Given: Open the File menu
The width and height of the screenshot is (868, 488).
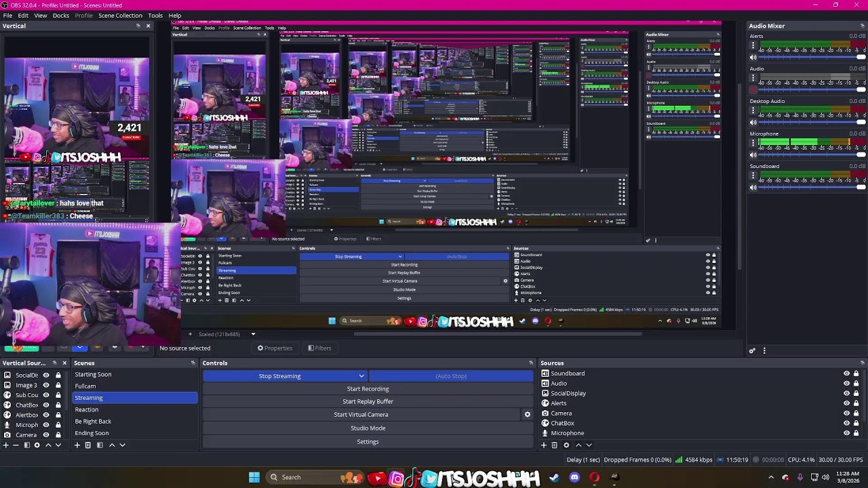Looking at the screenshot, I should pyautogui.click(x=7, y=16).
